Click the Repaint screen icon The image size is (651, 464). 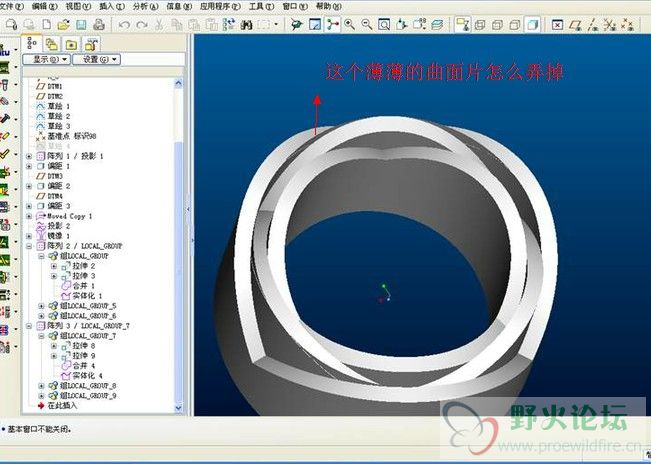(315, 24)
